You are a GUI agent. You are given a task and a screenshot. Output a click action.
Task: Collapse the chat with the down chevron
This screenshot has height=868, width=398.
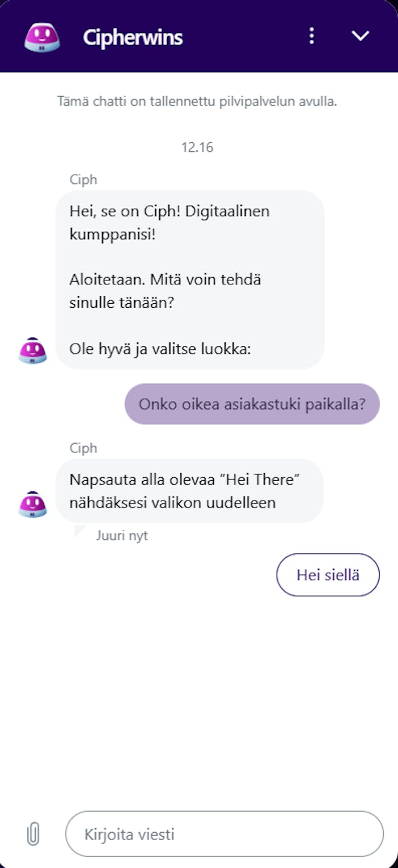pyautogui.click(x=360, y=36)
